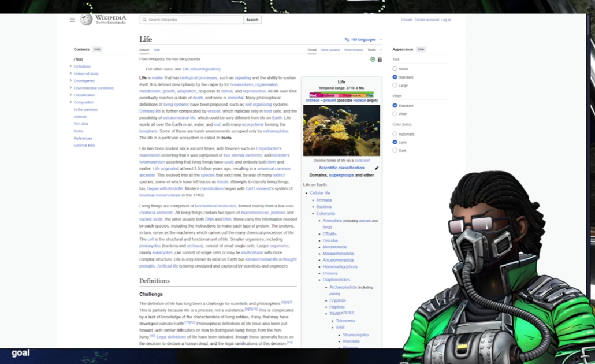Expand History of study in contents
The height and width of the screenshot is (364, 595).
(70, 73)
